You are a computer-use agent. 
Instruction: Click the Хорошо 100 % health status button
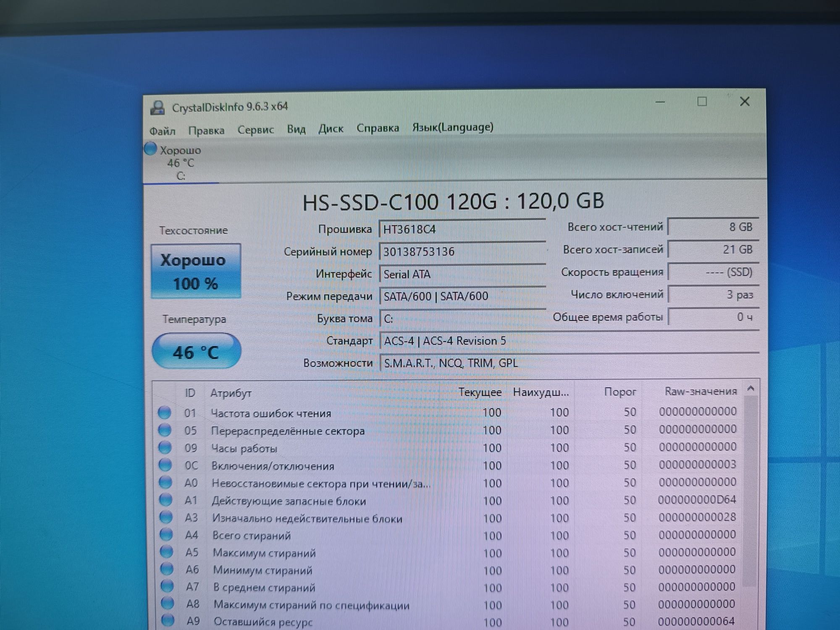pyautogui.click(x=196, y=271)
